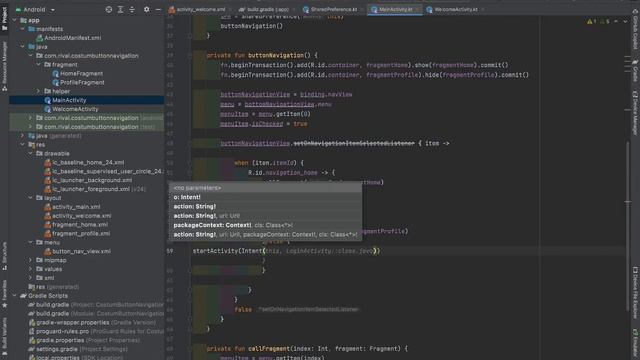This screenshot has height=360, width=640.
Task: Collapse the manifests folder
Action: coord(22,29)
